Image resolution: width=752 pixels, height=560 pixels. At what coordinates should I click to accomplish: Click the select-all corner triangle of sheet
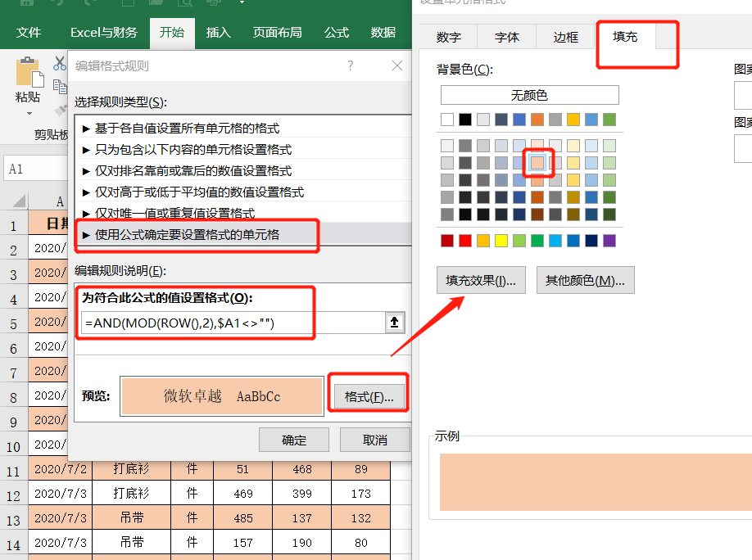[18, 201]
